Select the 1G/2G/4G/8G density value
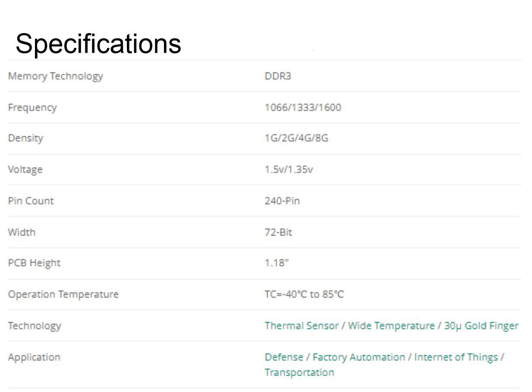This screenshot has width=532, height=392. [x=296, y=138]
